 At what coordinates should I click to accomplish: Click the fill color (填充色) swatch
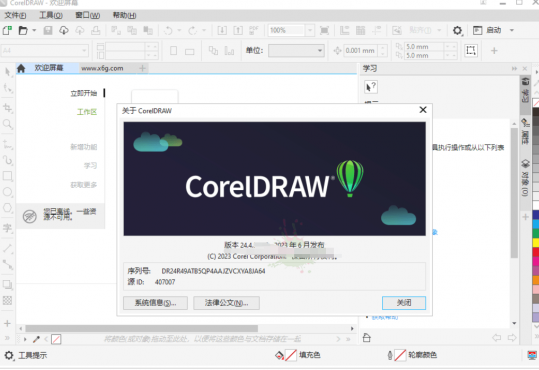click(x=291, y=355)
